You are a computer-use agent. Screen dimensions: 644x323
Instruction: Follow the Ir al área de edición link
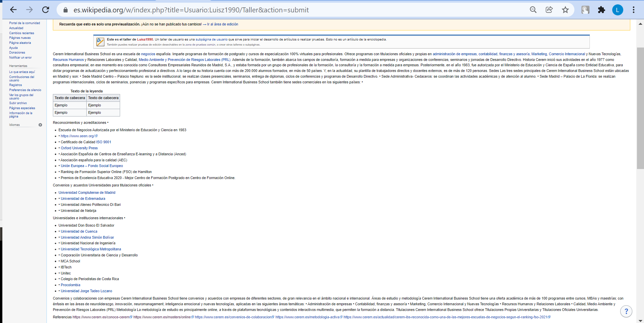[222, 24]
